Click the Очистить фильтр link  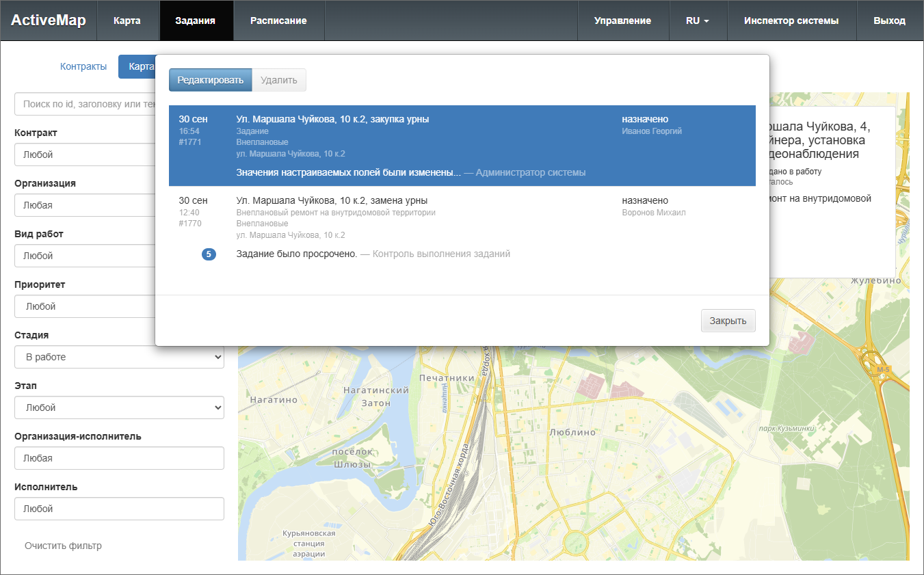pos(63,546)
